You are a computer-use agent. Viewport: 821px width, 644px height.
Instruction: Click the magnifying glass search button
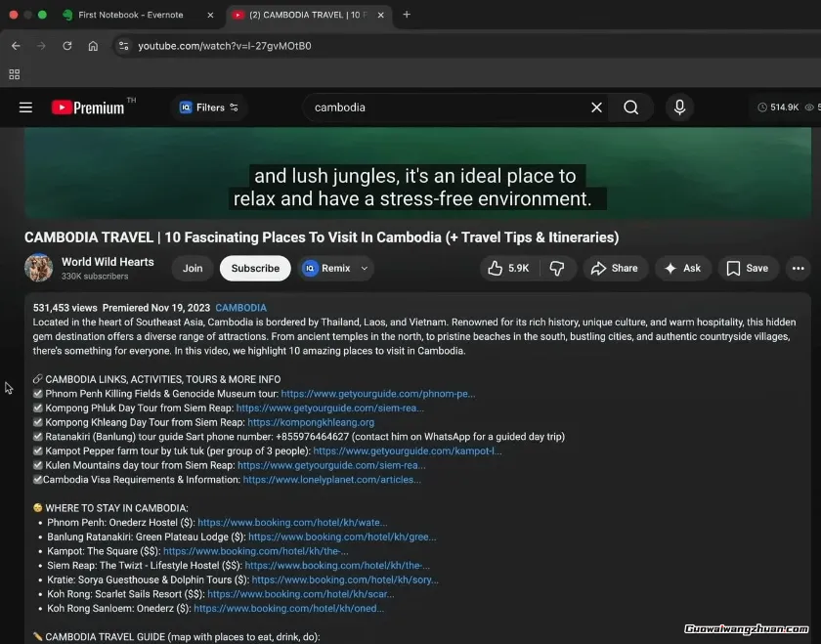pos(631,107)
